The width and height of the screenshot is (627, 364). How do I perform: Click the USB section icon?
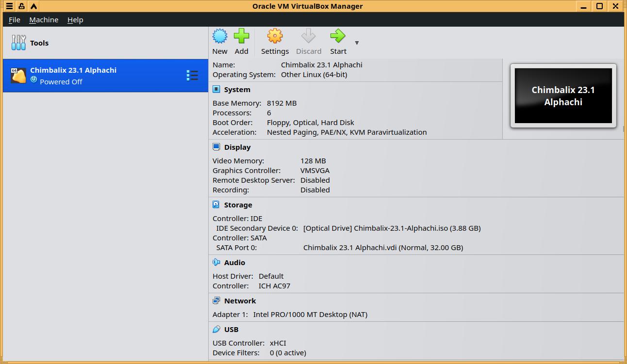pyautogui.click(x=216, y=329)
